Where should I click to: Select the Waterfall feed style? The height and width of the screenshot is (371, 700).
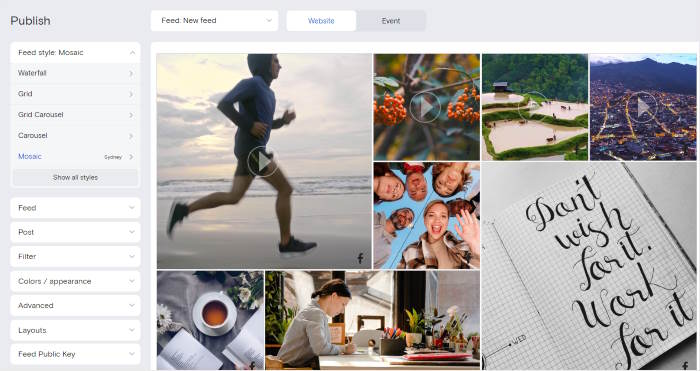[32, 73]
